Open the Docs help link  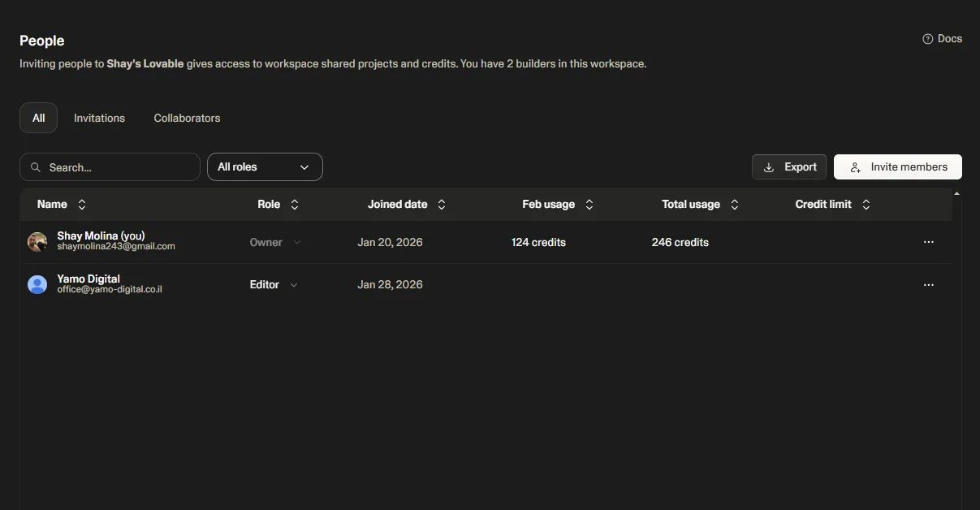(x=942, y=39)
